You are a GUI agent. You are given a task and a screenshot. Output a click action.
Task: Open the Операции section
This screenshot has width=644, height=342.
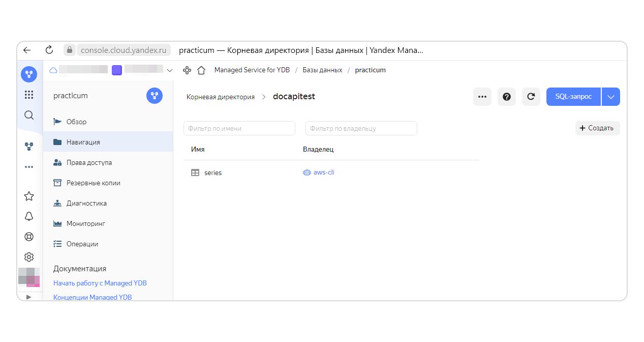coord(108,244)
